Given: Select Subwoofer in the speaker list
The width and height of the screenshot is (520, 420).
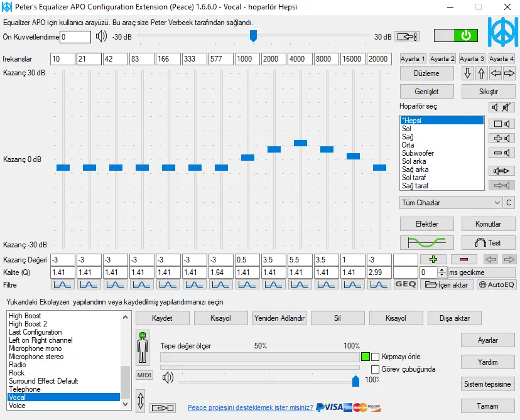Looking at the screenshot, I should click(x=441, y=153).
